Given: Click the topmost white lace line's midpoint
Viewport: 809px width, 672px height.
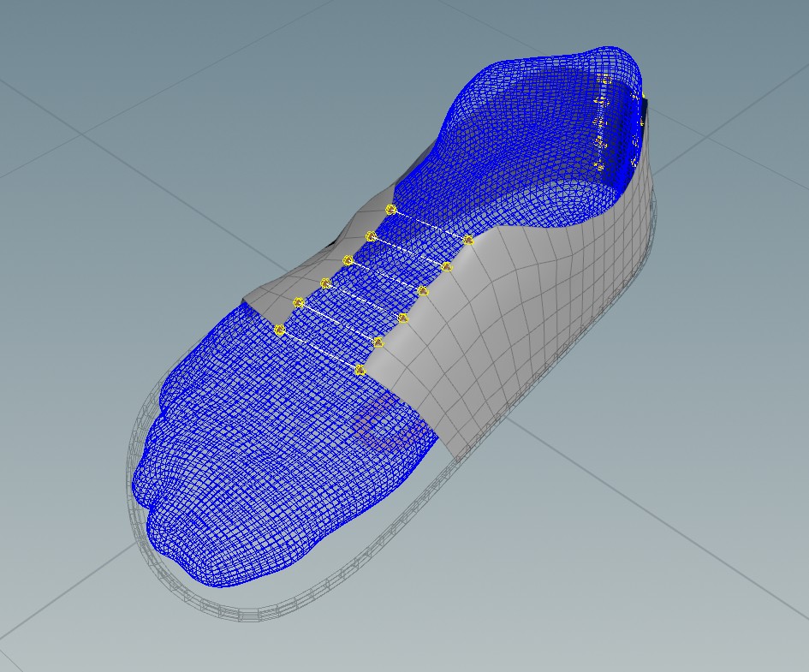Looking at the screenshot, I should 429,224.
